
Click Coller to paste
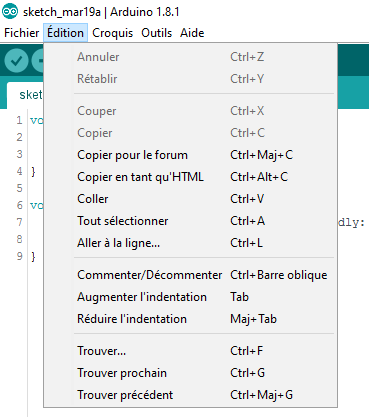coord(191,199)
